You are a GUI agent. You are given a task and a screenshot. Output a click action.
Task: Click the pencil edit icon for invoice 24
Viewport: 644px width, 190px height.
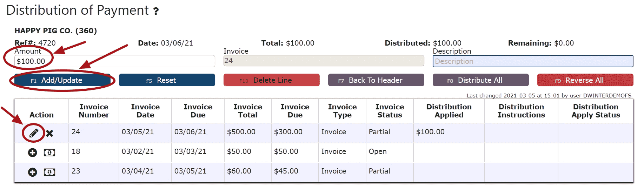pyautogui.click(x=34, y=133)
